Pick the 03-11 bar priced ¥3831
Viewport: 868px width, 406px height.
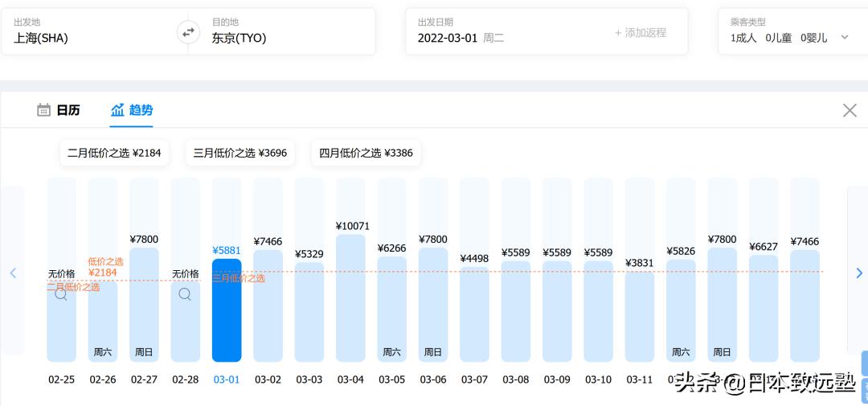click(x=640, y=314)
